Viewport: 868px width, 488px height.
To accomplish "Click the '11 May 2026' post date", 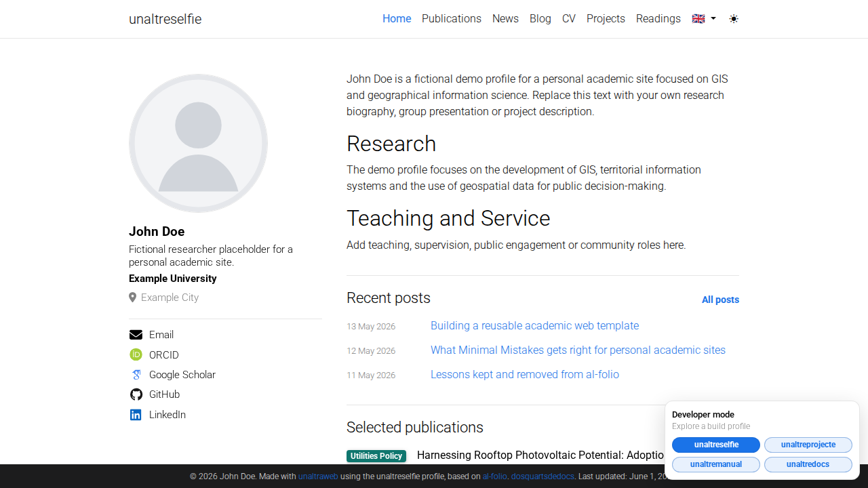I will point(371,375).
